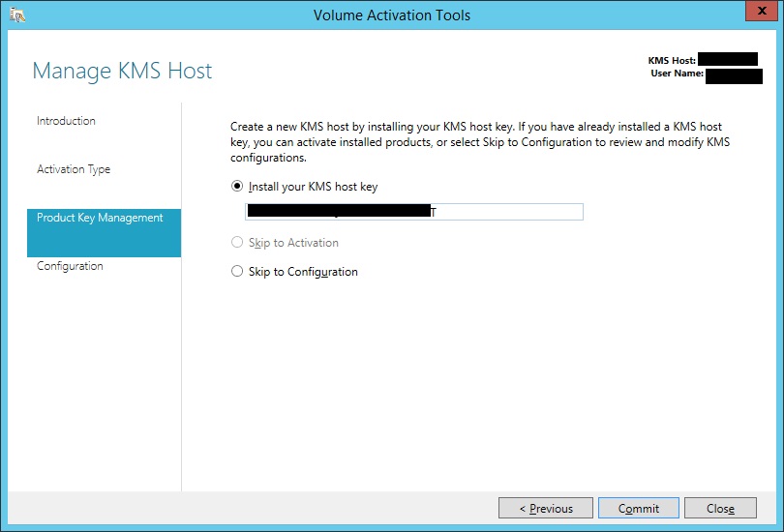Go back with the Previous button
The image size is (784, 532).
click(x=546, y=508)
